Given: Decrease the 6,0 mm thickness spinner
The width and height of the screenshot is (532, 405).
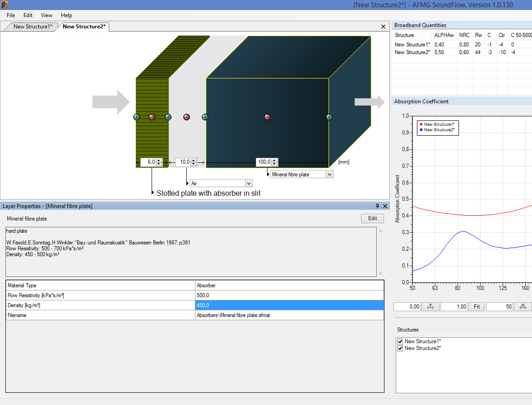Looking at the screenshot, I should [159, 164].
